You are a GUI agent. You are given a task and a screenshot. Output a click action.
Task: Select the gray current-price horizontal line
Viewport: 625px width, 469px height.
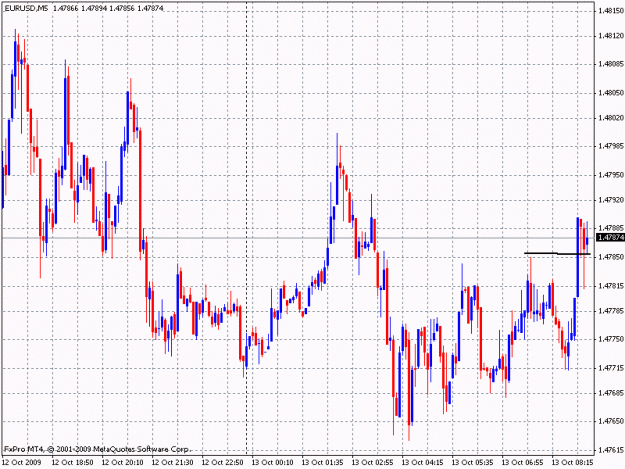point(298,238)
